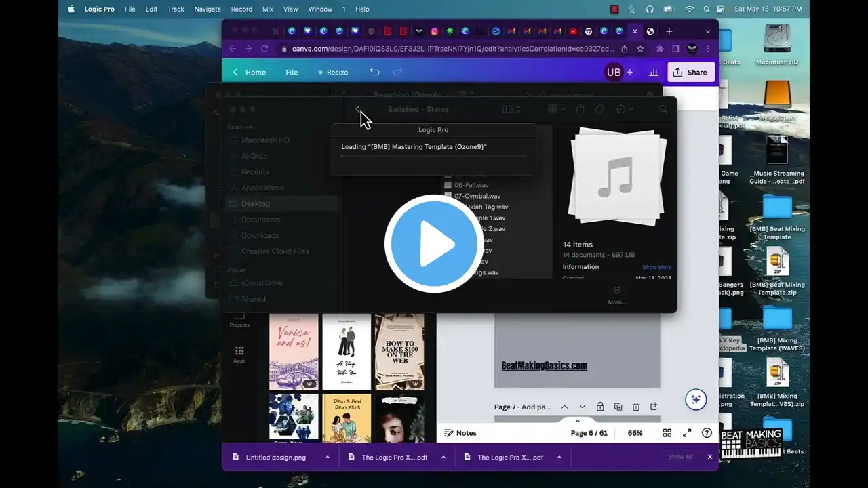The height and width of the screenshot is (488, 868).
Task: Go back in the Satisfied - Stems Finder window
Action: point(358,109)
